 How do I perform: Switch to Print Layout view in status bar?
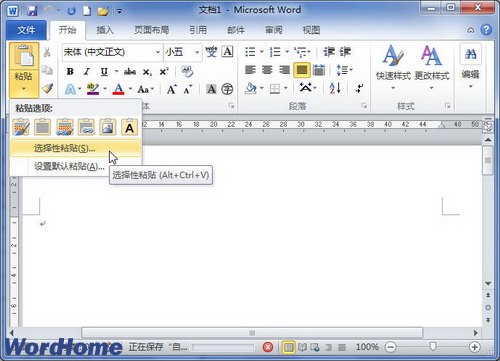[x=289, y=347]
